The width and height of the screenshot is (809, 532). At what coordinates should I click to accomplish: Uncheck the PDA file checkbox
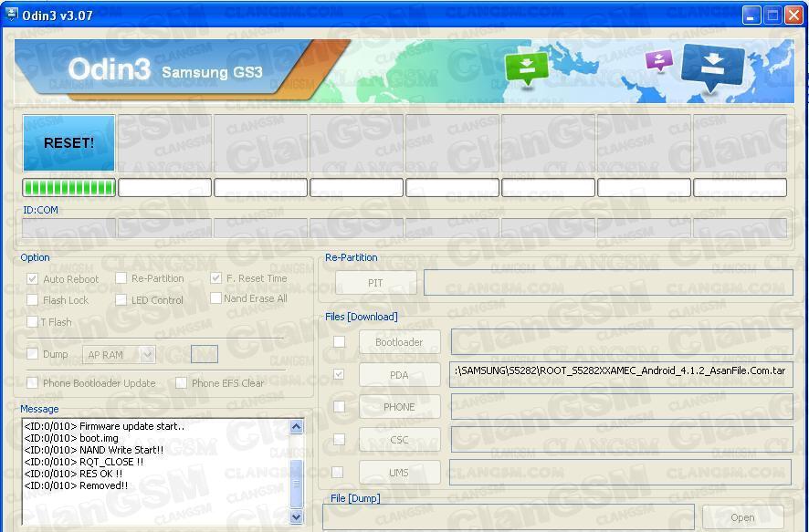339,374
